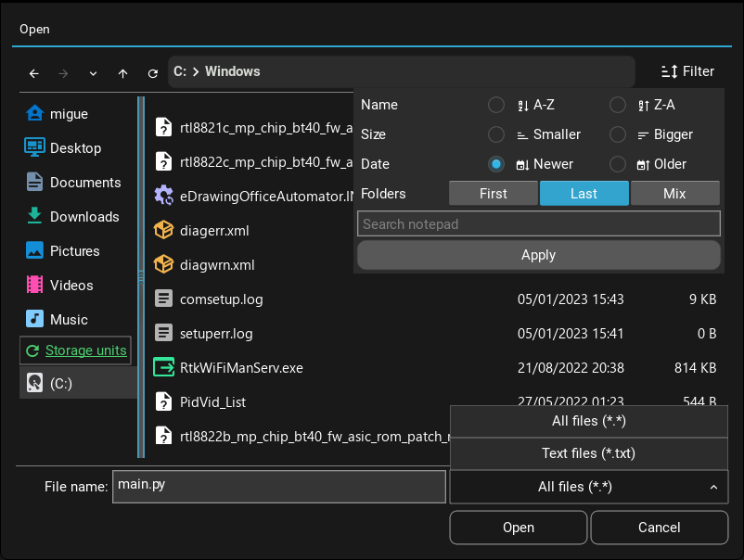Open the selected file main.py

coord(518,527)
